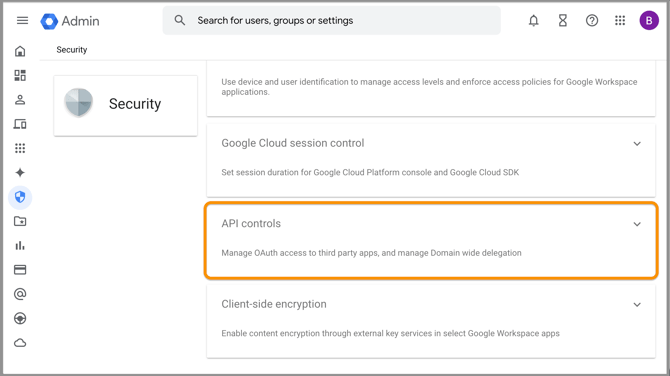Open the help question mark icon

(592, 21)
